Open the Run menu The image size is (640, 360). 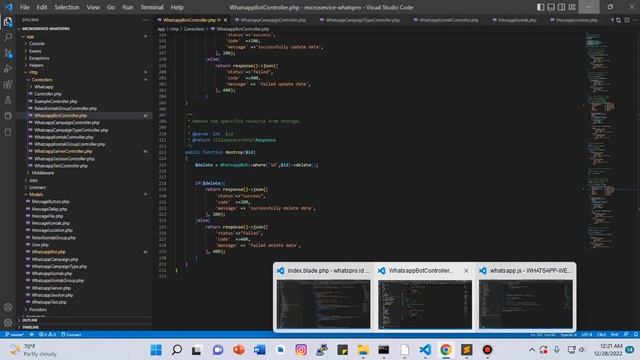coord(128,7)
